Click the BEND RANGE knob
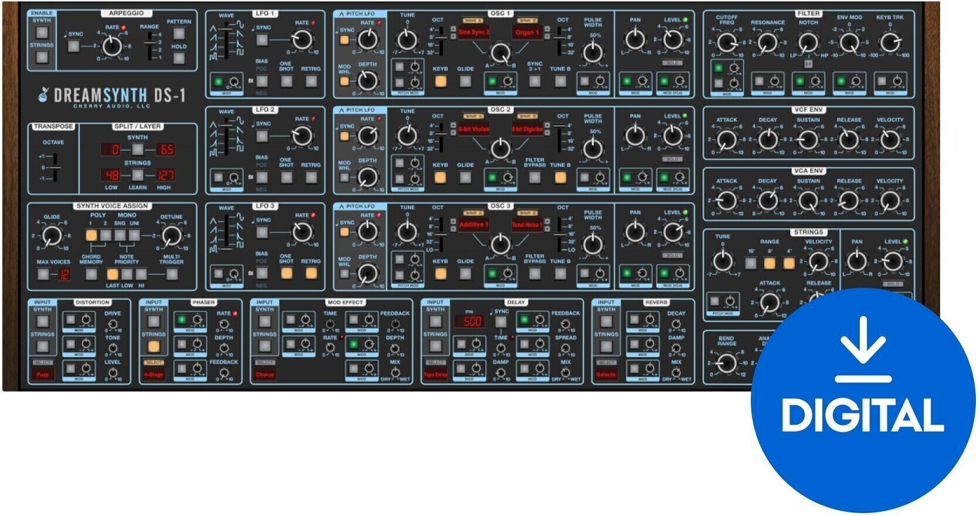980x516 pixels. coord(726,363)
